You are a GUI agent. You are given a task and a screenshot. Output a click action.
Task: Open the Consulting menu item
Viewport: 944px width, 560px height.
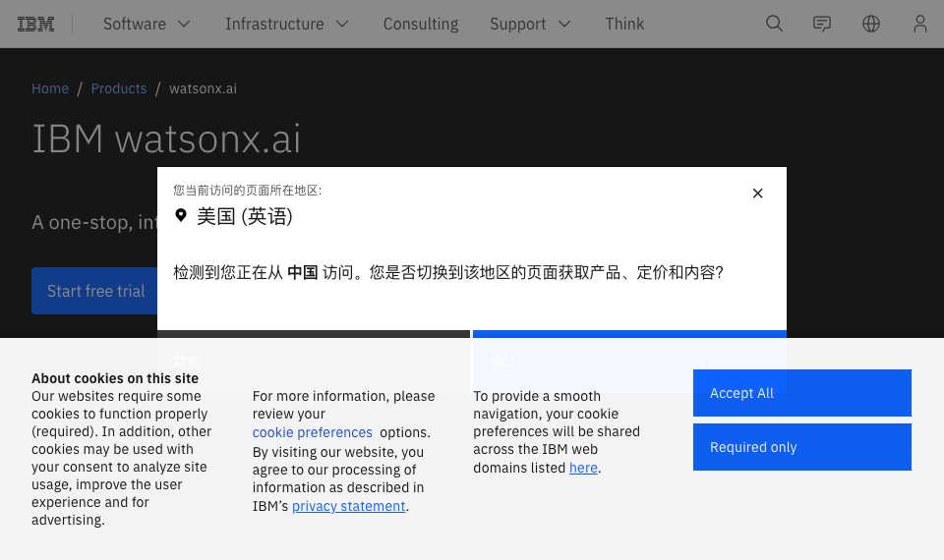tap(421, 24)
